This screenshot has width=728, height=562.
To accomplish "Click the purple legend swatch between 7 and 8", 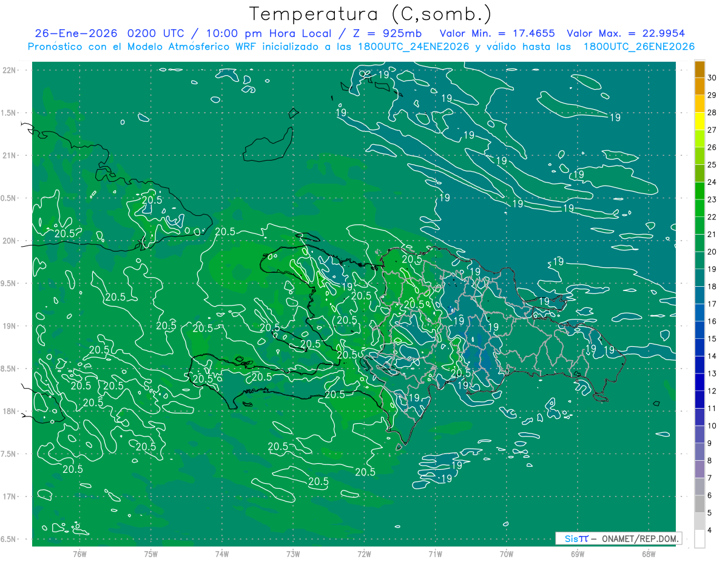I will pyautogui.click(x=699, y=469).
